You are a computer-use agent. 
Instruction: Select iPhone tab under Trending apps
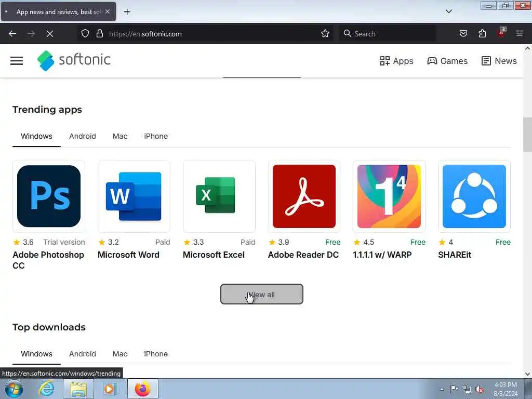[x=156, y=136]
